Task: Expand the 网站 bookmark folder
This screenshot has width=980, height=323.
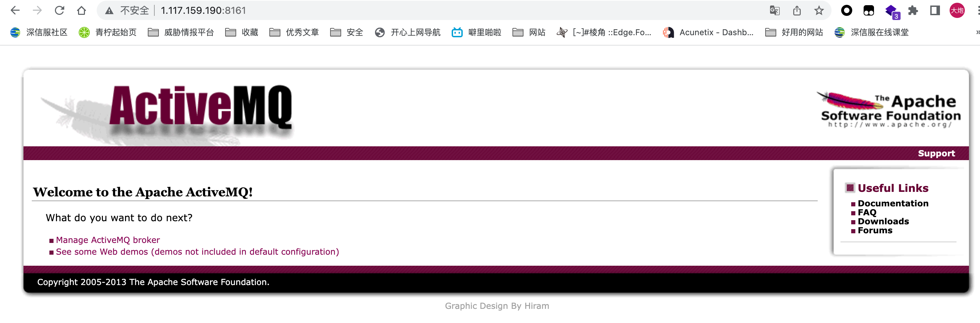Action: click(529, 32)
